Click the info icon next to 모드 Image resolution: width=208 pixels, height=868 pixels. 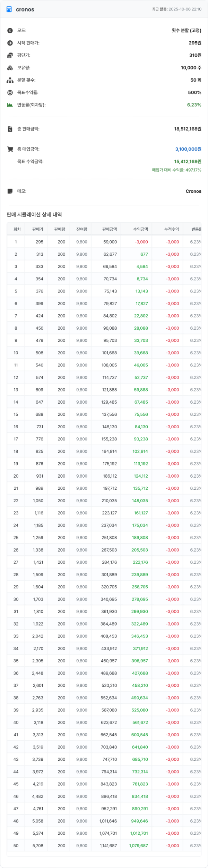[x=10, y=31]
